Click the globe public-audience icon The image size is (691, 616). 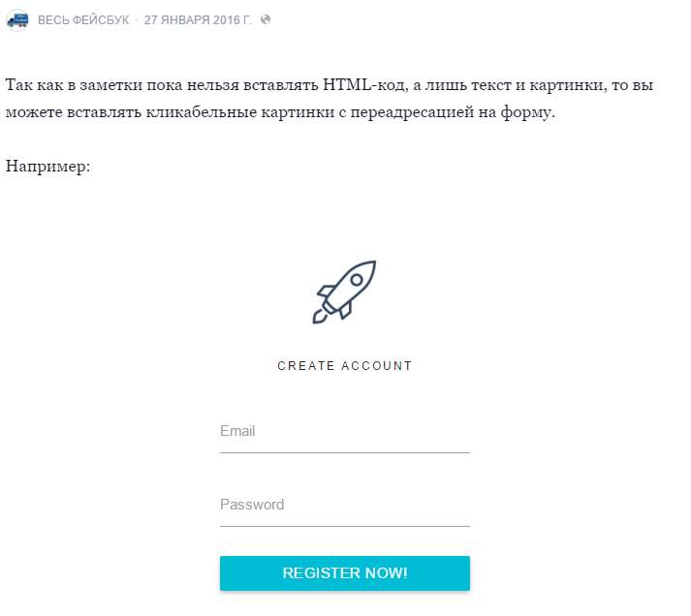pyautogui.click(x=266, y=19)
